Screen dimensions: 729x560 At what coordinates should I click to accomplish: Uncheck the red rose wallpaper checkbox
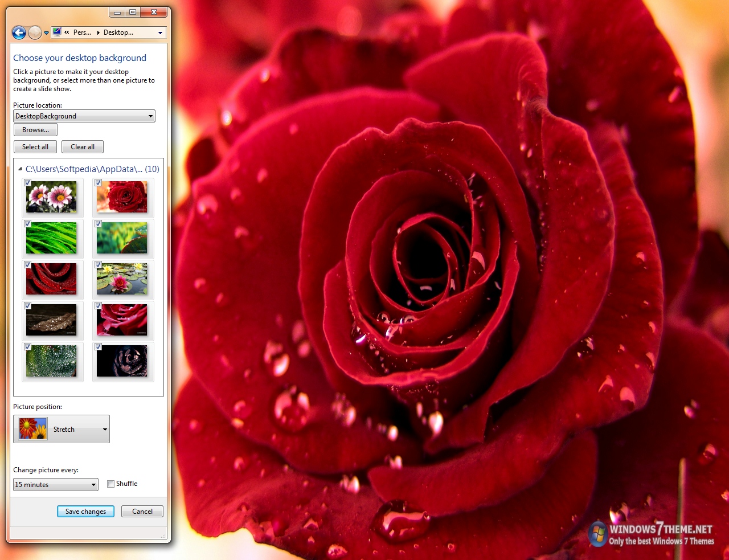[98, 183]
